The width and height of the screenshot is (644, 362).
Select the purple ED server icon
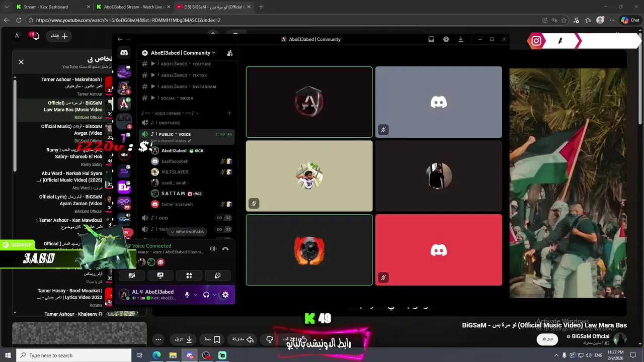(124, 187)
